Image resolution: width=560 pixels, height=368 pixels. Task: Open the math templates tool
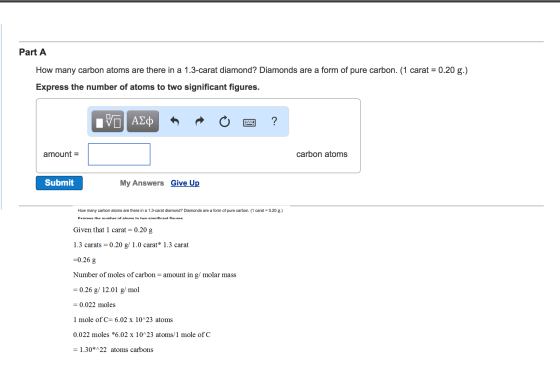108,121
